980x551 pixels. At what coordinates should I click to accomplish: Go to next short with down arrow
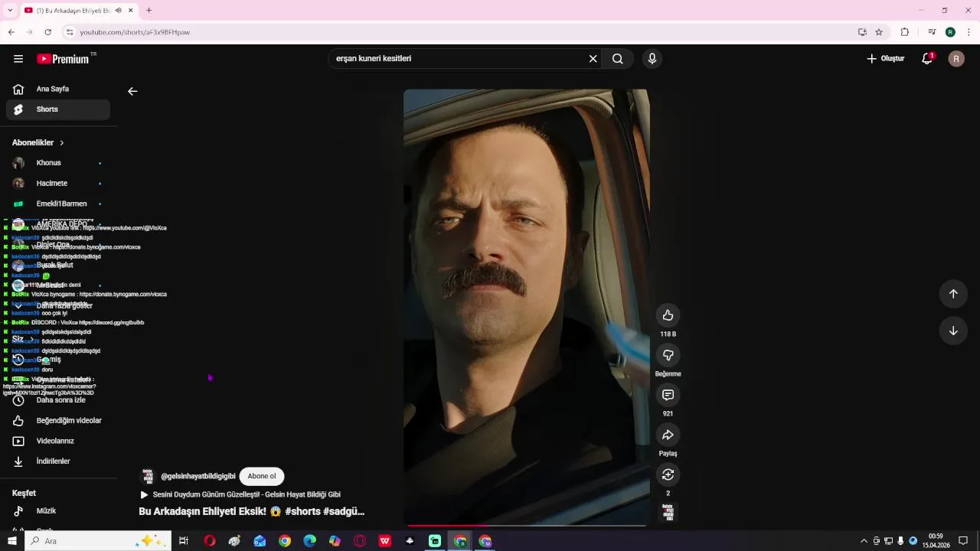coord(953,331)
